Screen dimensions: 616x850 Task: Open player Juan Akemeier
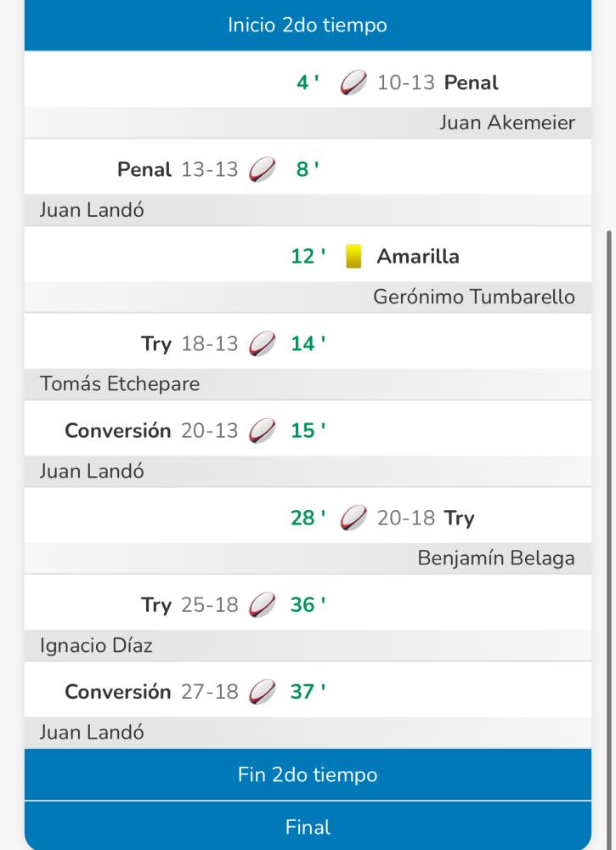point(507,123)
